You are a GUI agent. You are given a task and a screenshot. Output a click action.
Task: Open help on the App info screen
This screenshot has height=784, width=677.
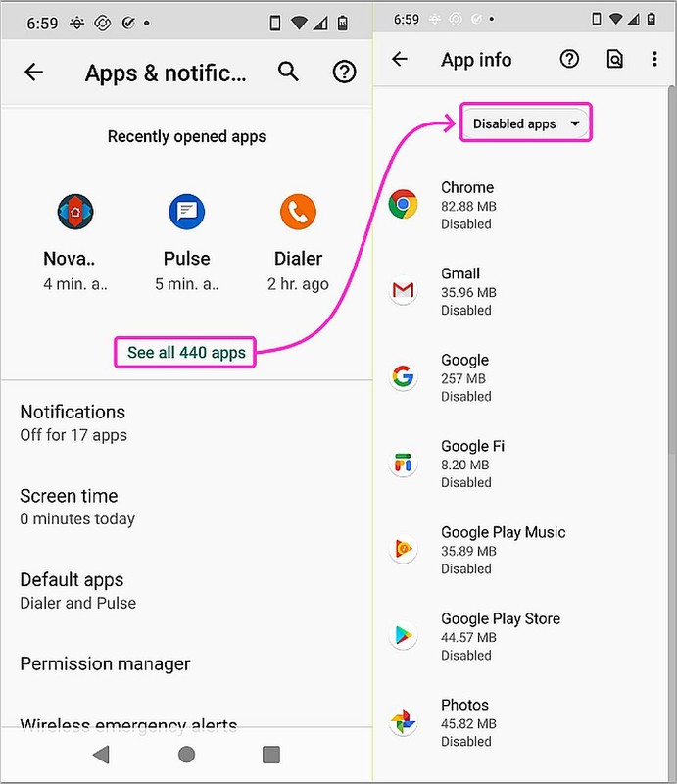coord(569,59)
